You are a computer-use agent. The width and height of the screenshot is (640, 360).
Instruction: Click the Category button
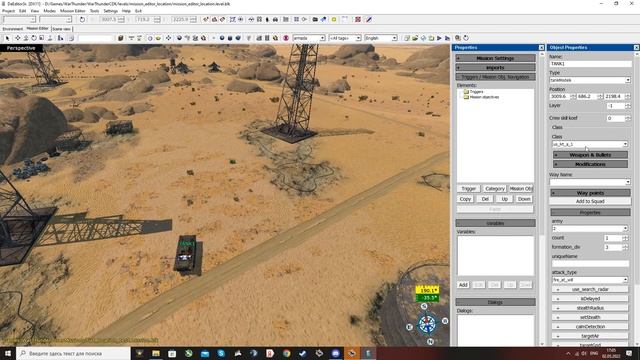point(495,189)
